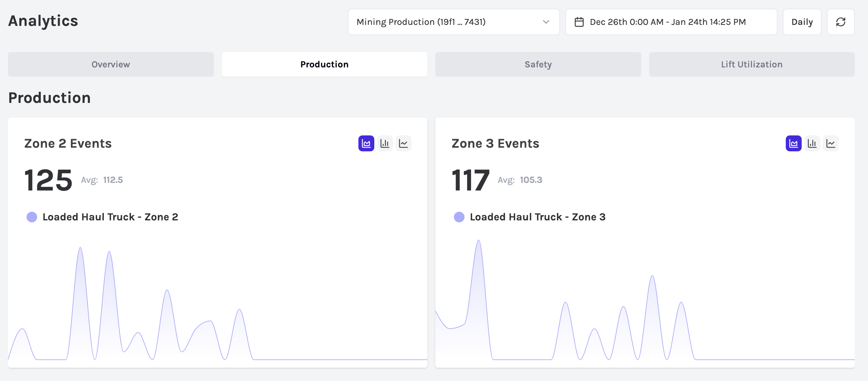Click the refresh data icon
Image resolution: width=868 pixels, height=381 pixels.
[840, 22]
